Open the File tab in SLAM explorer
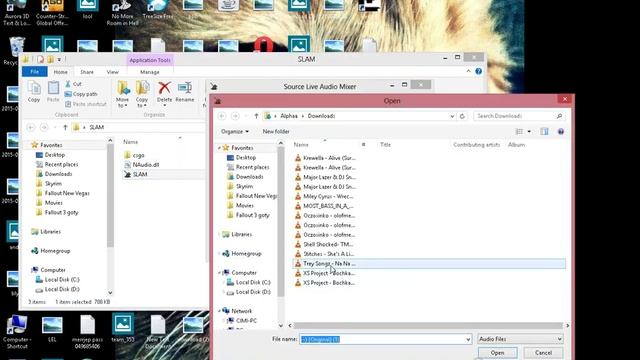 (35, 71)
